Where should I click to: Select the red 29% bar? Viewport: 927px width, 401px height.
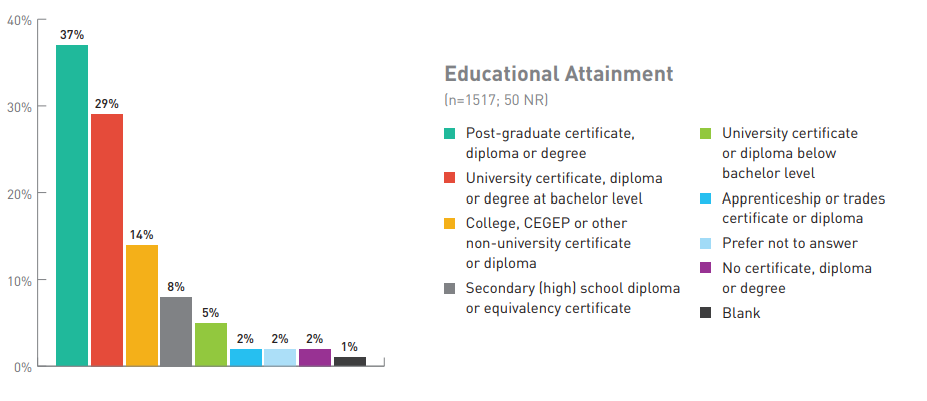tap(107, 240)
